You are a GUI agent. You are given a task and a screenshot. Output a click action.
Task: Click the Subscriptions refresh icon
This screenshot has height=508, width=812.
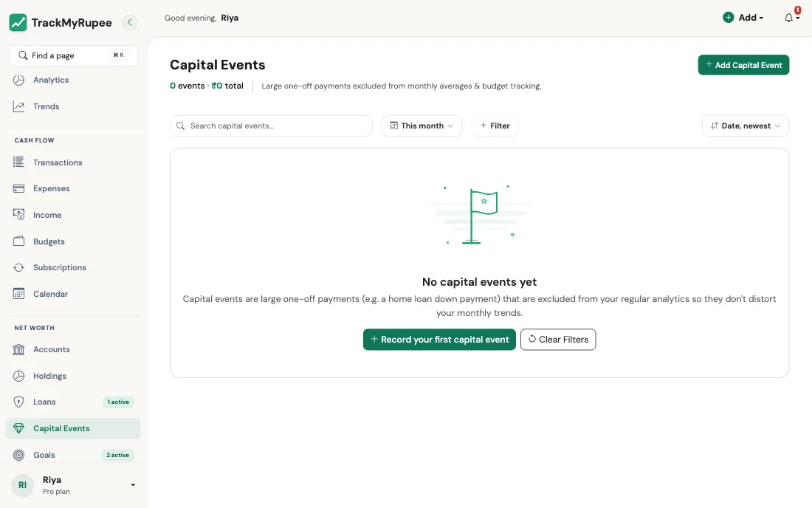[18, 267]
